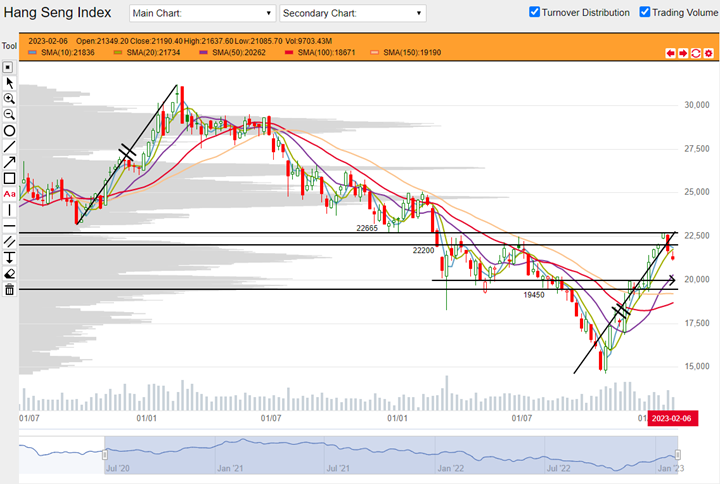The image size is (720, 484).
Task: Uncheck the Turnover Distribution checkbox
Action: tap(534, 12)
